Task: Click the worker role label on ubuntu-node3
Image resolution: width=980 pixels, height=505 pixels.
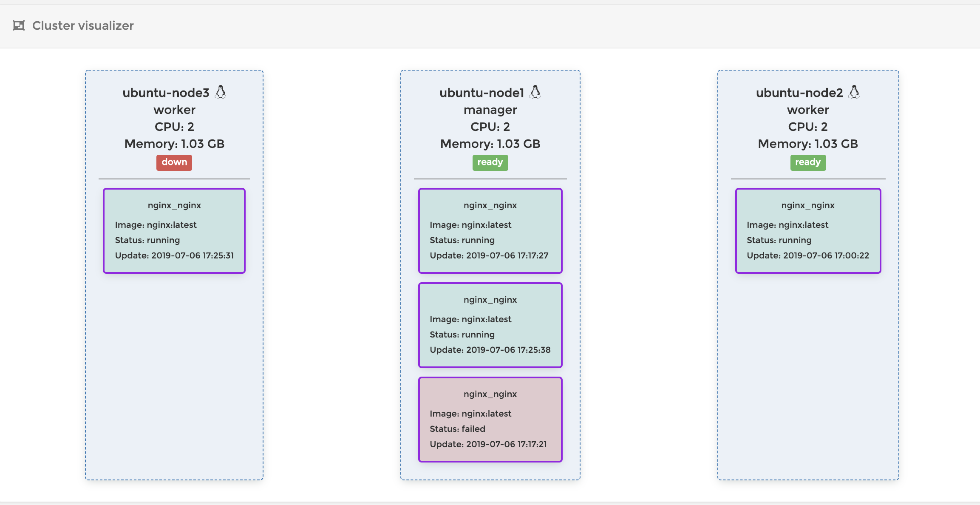Action: (x=174, y=110)
